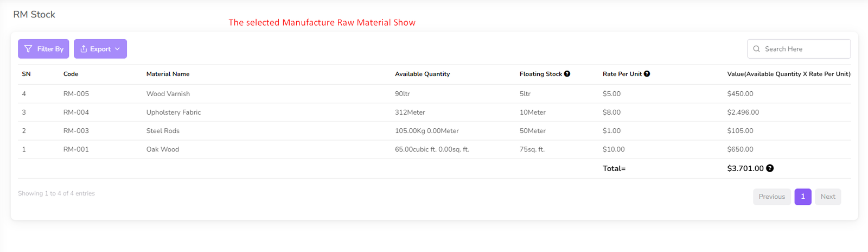
Task: Go to Previous page
Action: click(x=771, y=197)
